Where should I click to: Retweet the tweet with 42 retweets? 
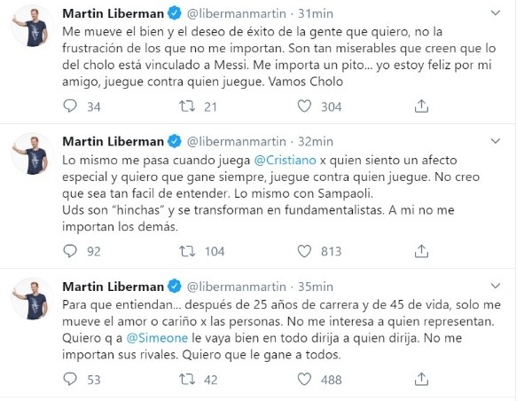point(186,381)
